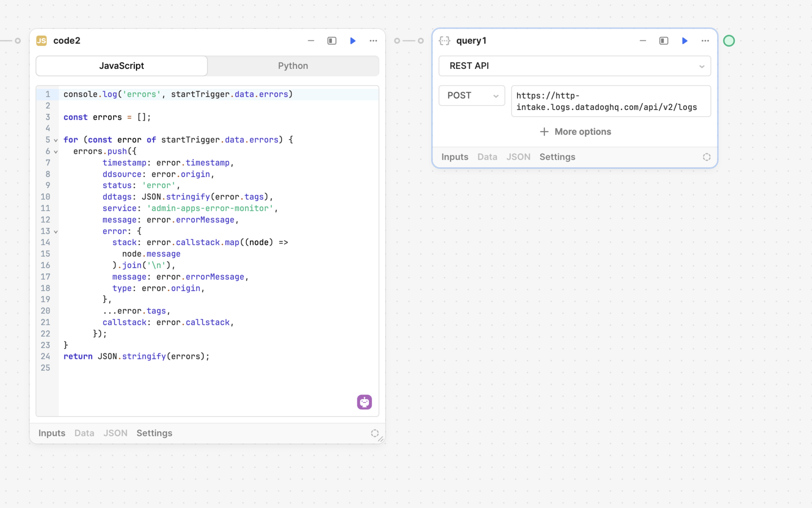Open the Data tab of query1
This screenshot has width=812, height=508.
(x=487, y=157)
